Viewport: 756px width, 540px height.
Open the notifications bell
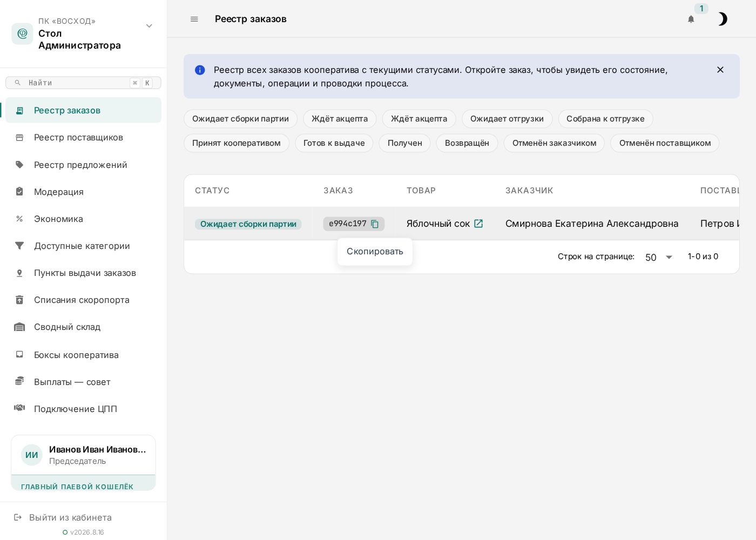pos(691,19)
